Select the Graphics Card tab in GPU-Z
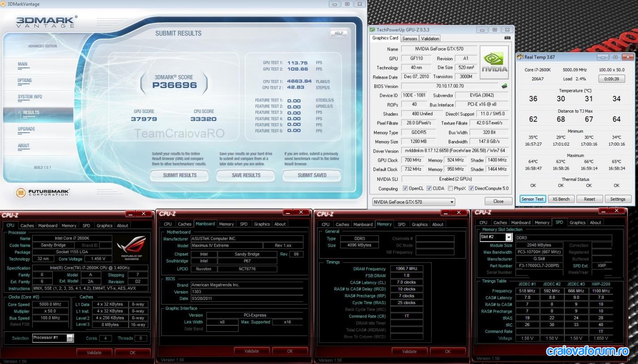Screen dimensions: 638x364 pyautogui.click(x=385, y=38)
